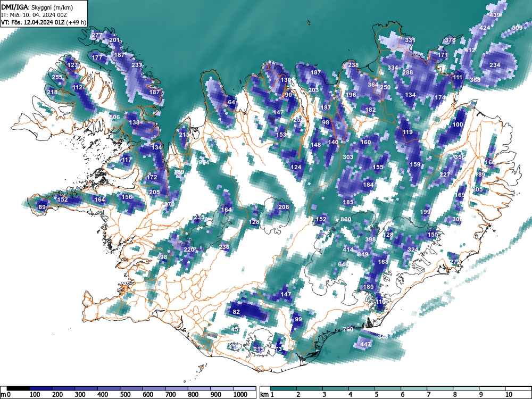
Task: Click the map value 208
Action: [284, 207]
